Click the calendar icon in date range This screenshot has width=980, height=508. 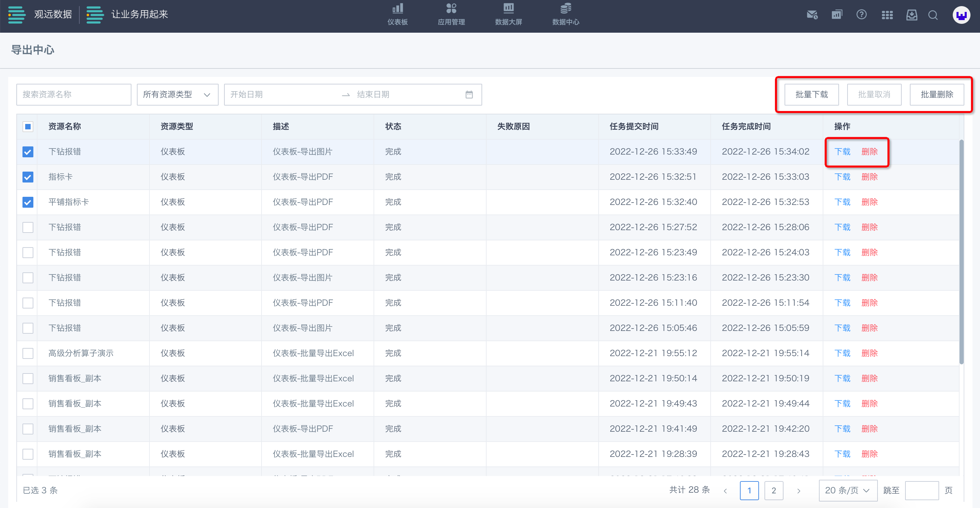(x=469, y=94)
